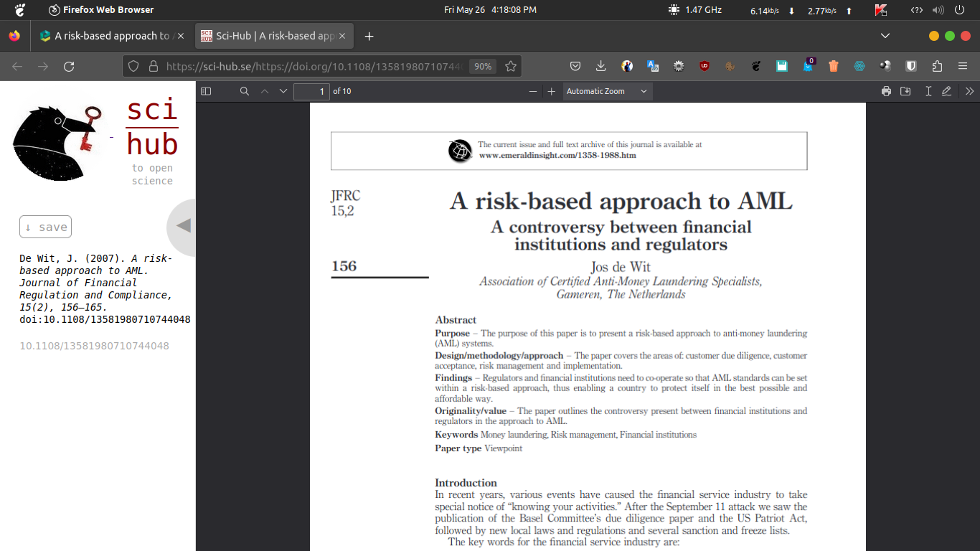This screenshot has height=551, width=980.
Task: Open the GNOME Activities foot icon
Action: click(20, 10)
